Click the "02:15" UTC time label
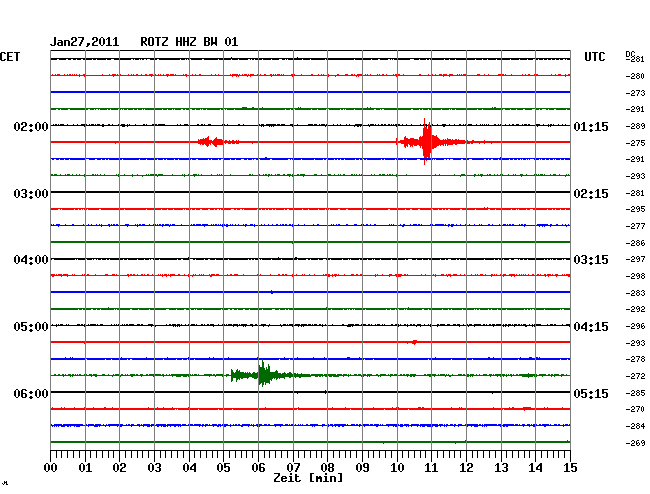Screen dimensions: 650x494 [591, 194]
